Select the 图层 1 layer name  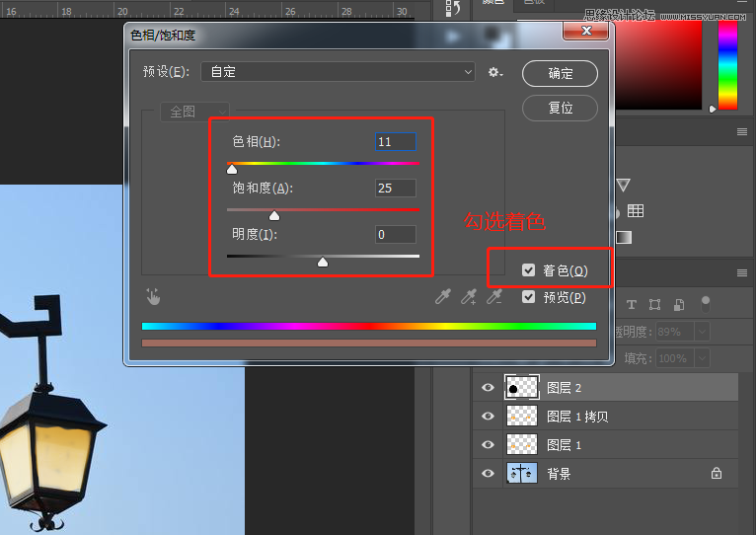pos(564,445)
